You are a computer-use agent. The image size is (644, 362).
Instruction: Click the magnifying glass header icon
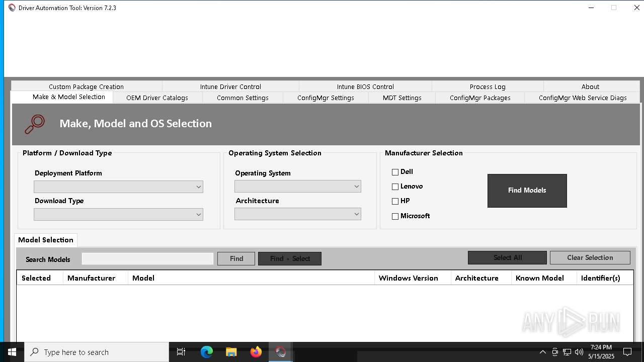(35, 124)
